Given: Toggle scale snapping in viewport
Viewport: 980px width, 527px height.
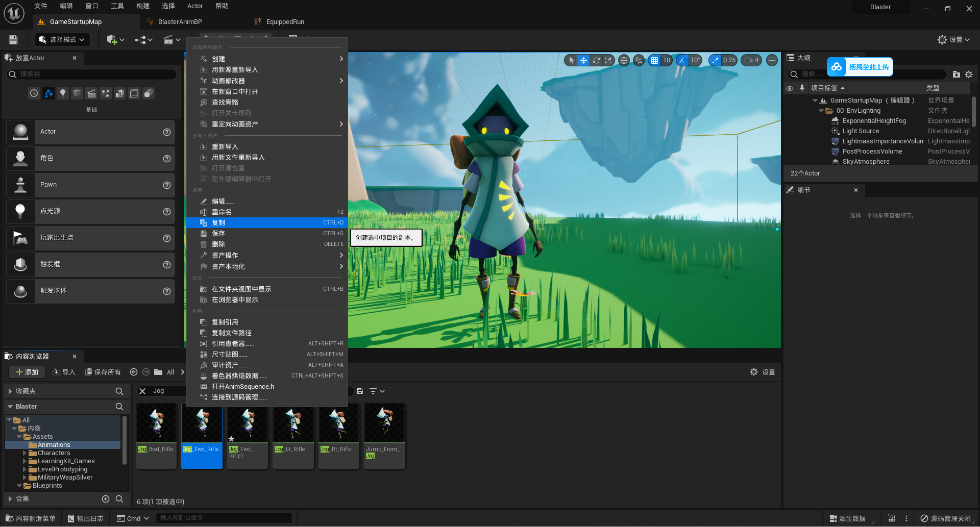Looking at the screenshot, I should pyautogui.click(x=715, y=60).
